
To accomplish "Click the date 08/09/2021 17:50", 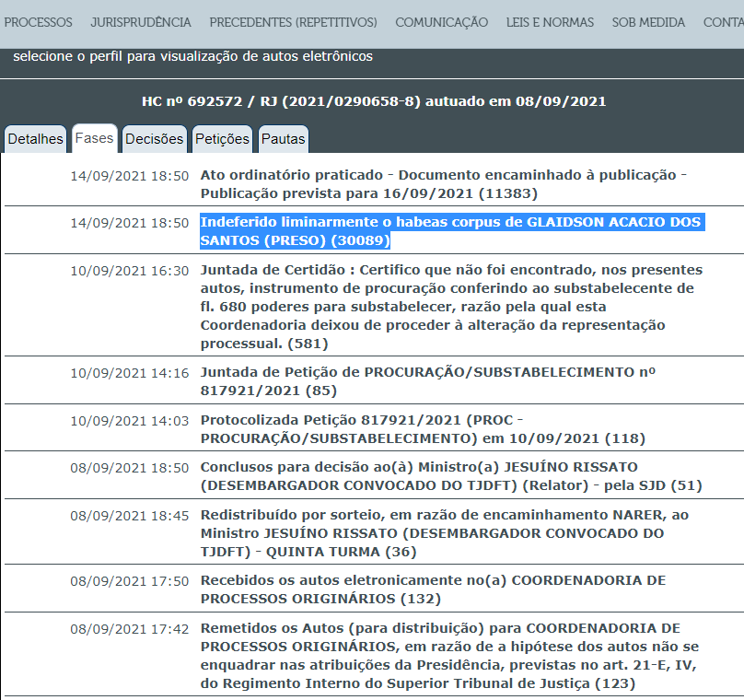I will coord(130,581).
